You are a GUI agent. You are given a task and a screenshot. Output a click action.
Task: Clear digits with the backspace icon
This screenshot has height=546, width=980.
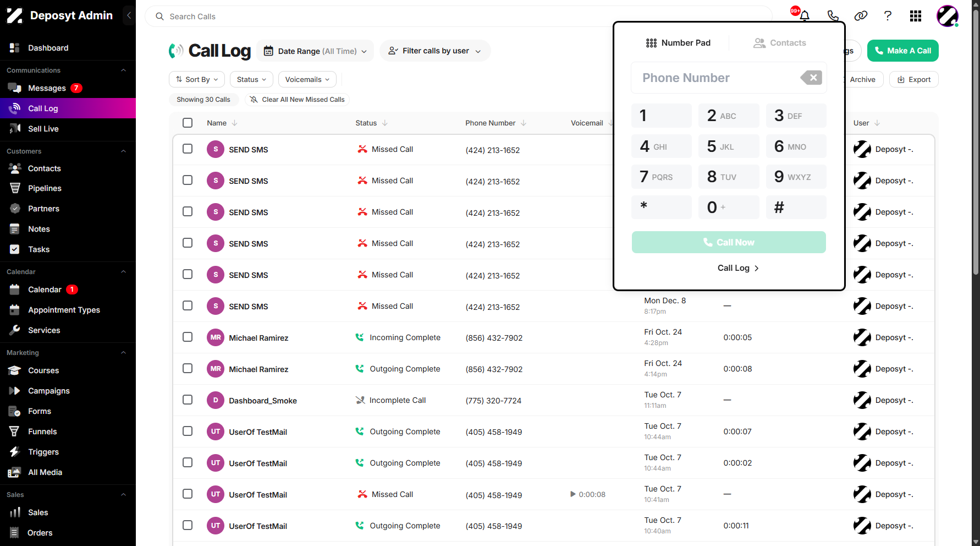coord(811,78)
